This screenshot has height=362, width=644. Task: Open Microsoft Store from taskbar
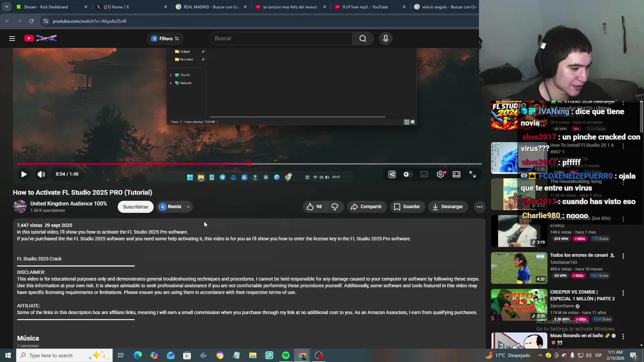187,355
